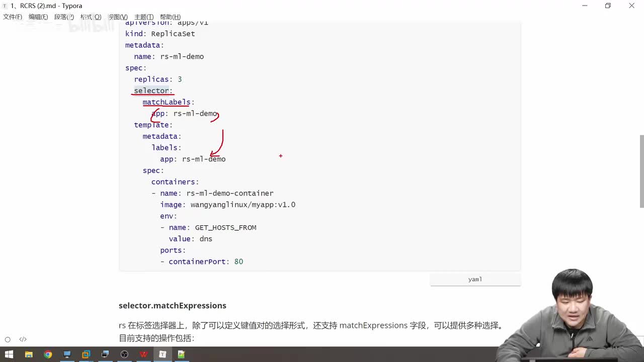This screenshot has width=644, height=362.
Task: Restore down the Typora window
Action: tap(608, 6)
